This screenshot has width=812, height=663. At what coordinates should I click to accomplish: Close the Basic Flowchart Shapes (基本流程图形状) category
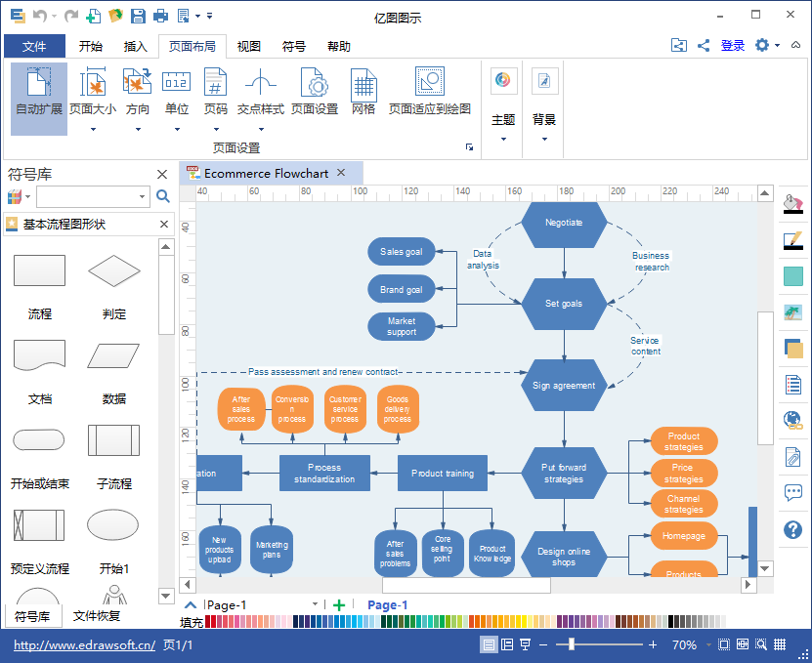tap(164, 225)
